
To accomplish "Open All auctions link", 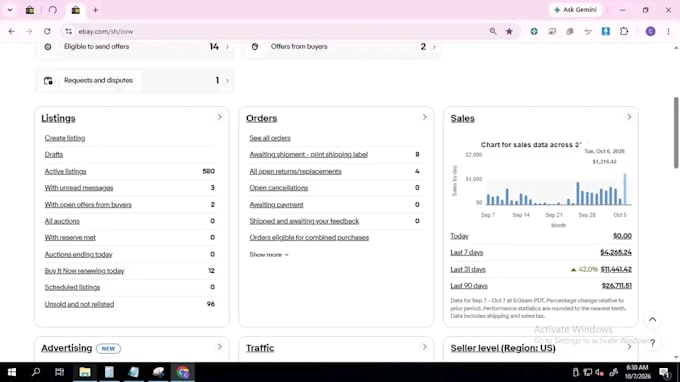I will pos(62,221).
